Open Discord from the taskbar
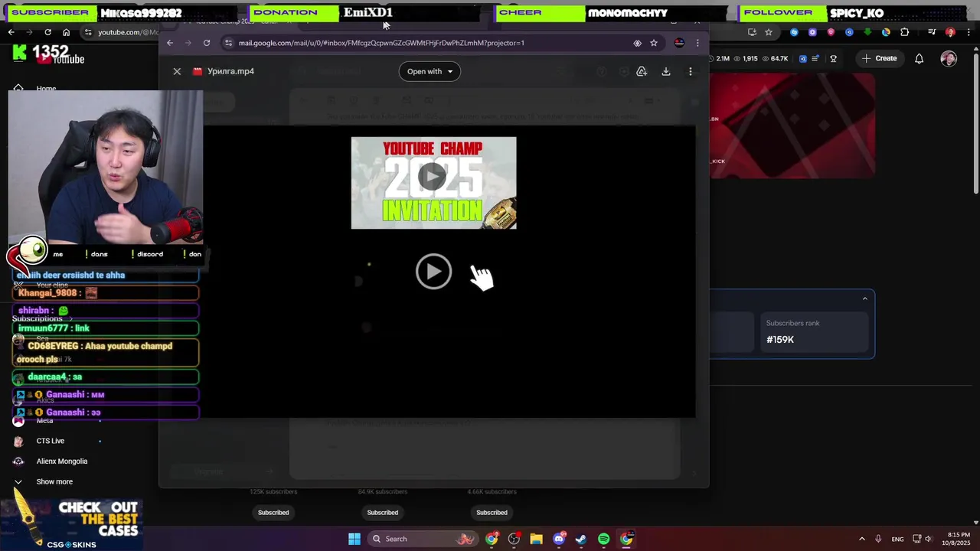 (x=559, y=539)
